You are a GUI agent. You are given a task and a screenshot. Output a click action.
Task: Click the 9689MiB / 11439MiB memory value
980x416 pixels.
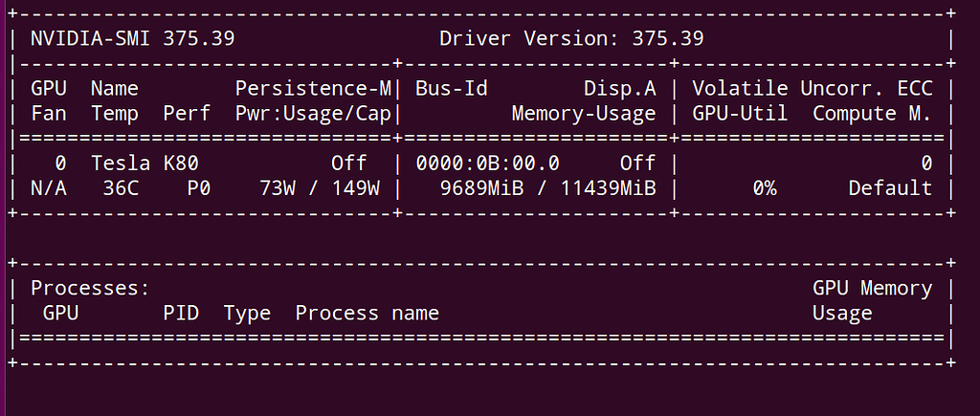[x=547, y=188]
